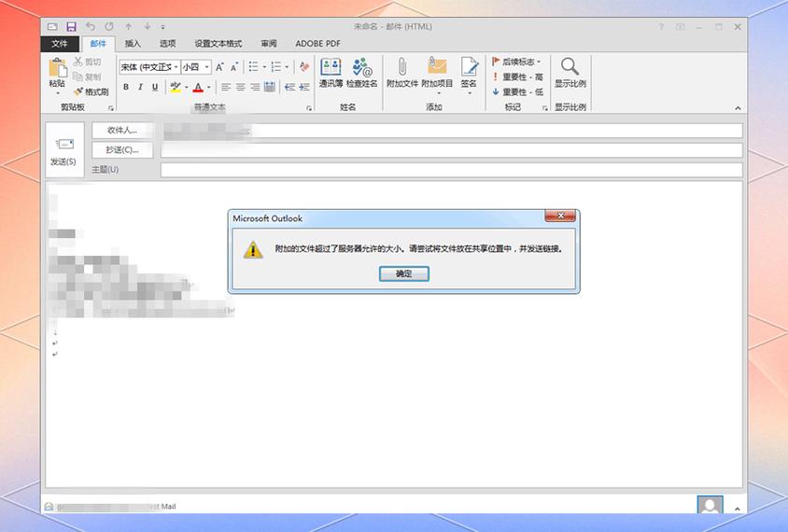Switch to the 设置文本格式 tab
The height and width of the screenshot is (532, 788).
218,44
